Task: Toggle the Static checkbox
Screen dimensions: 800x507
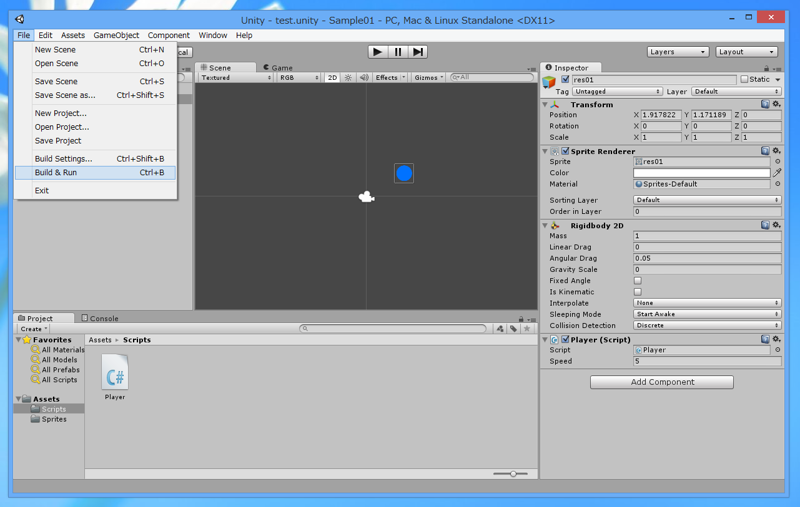Action: [744, 80]
